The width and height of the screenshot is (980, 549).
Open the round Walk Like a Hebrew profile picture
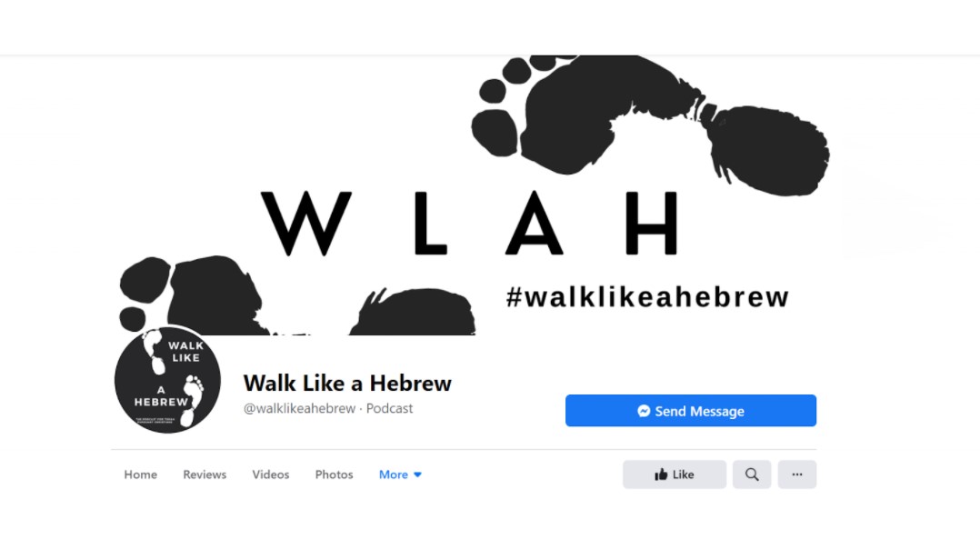167,380
